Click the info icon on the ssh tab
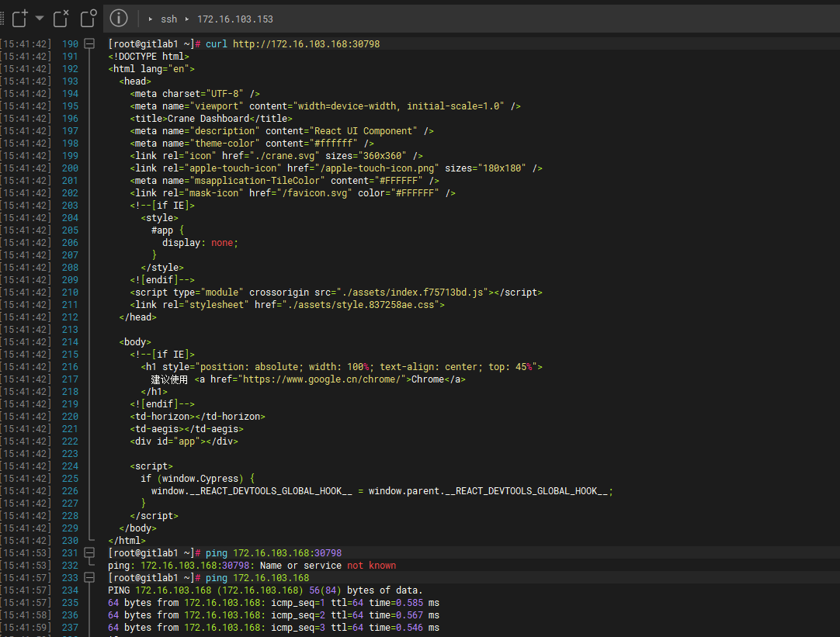 [118, 19]
